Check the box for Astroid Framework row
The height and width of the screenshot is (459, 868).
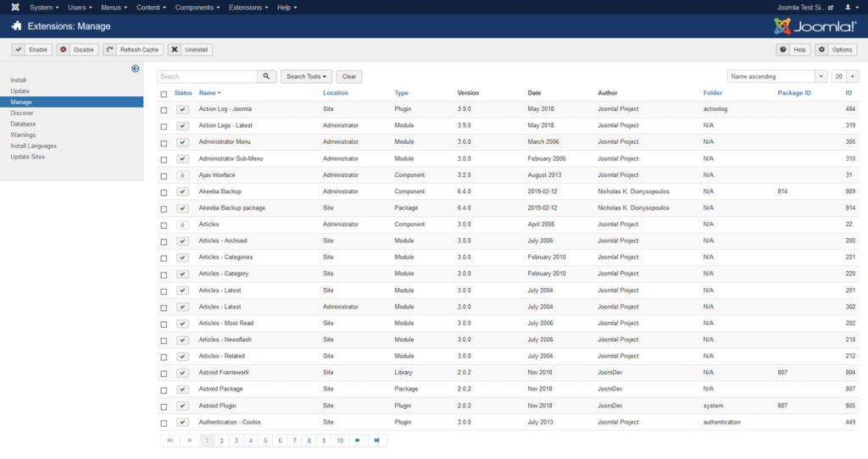164,373
